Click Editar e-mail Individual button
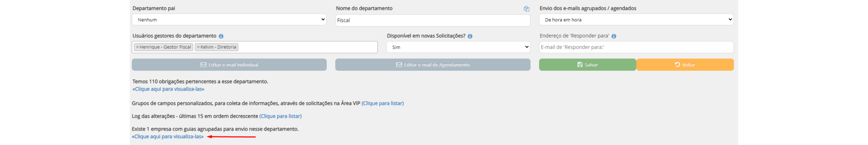Image resolution: width=868 pixels, height=145 pixels. pyautogui.click(x=229, y=65)
